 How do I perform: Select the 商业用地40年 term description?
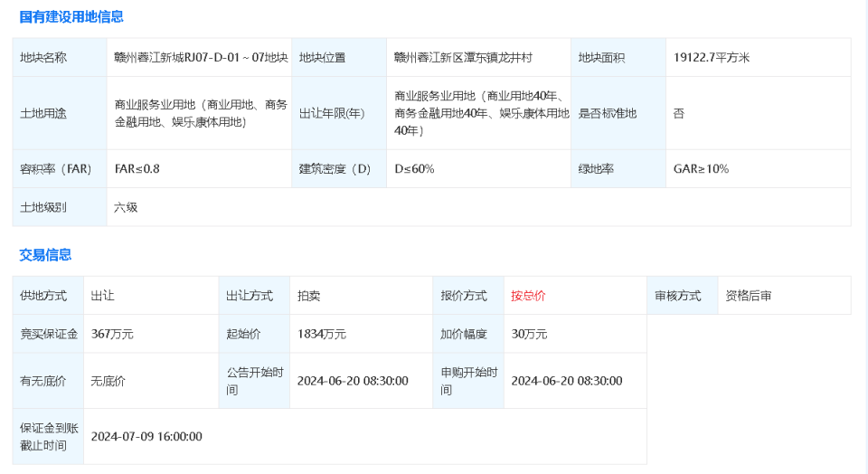[x=482, y=113]
